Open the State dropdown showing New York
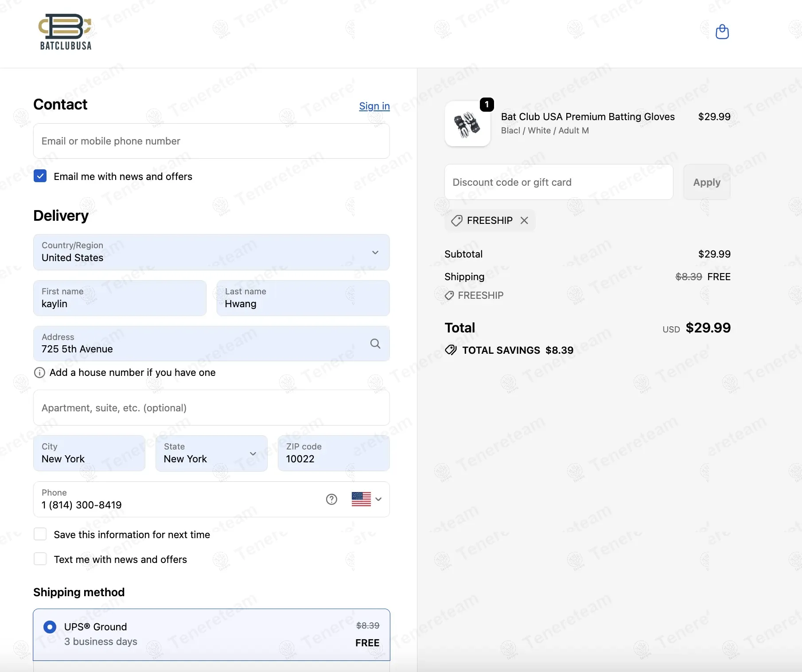 pyautogui.click(x=211, y=453)
